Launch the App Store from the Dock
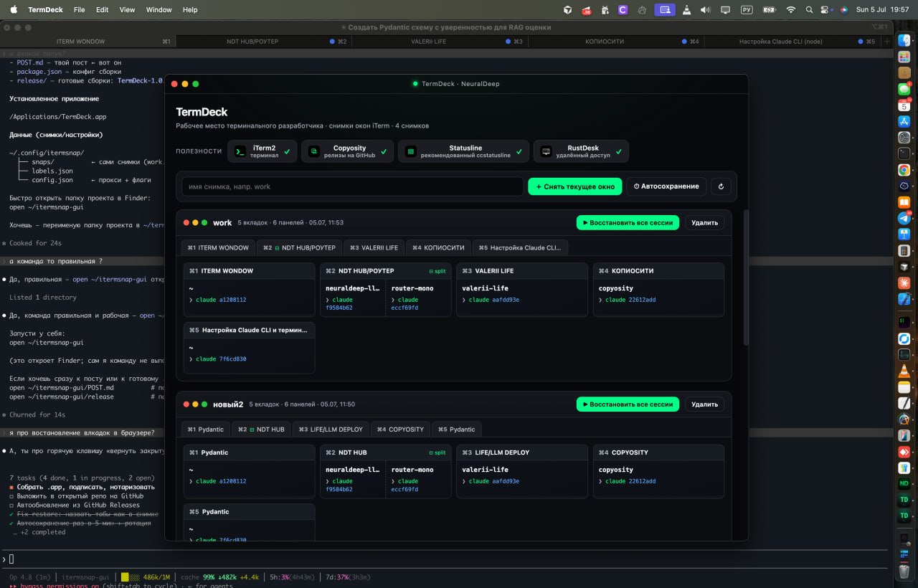 904,121
